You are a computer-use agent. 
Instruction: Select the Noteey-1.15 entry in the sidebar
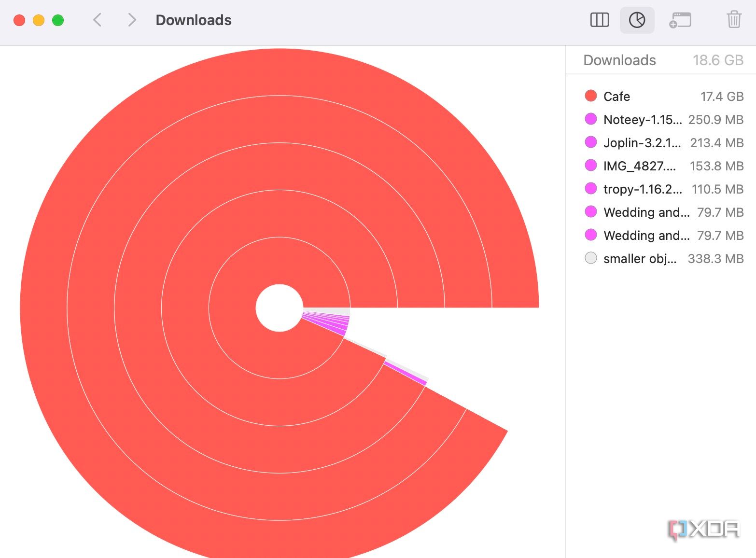(x=642, y=119)
